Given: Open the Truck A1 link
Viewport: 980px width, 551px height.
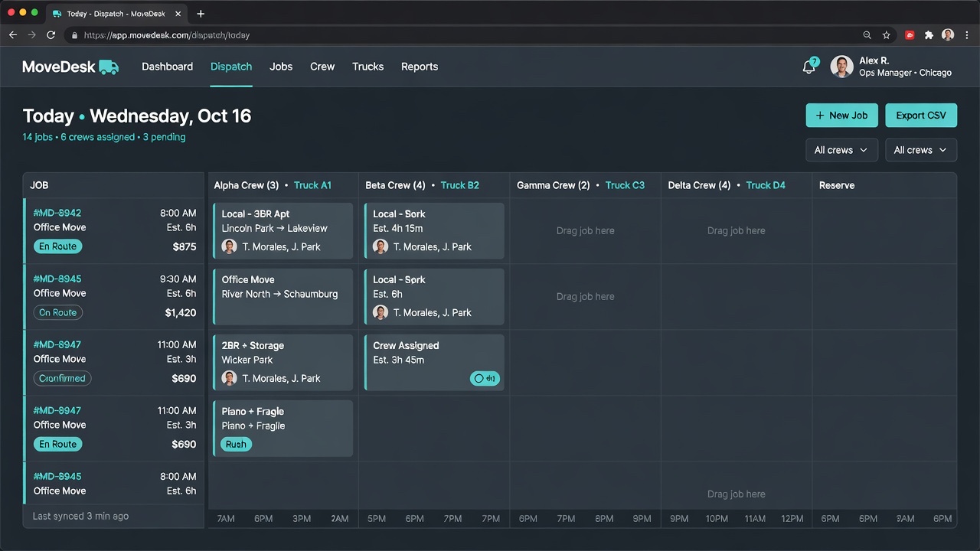Looking at the screenshot, I should [312, 185].
